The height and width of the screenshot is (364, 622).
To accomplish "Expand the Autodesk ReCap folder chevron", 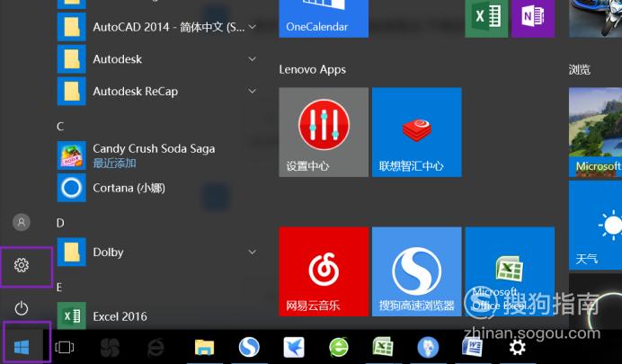I will pyautogui.click(x=252, y=91).
